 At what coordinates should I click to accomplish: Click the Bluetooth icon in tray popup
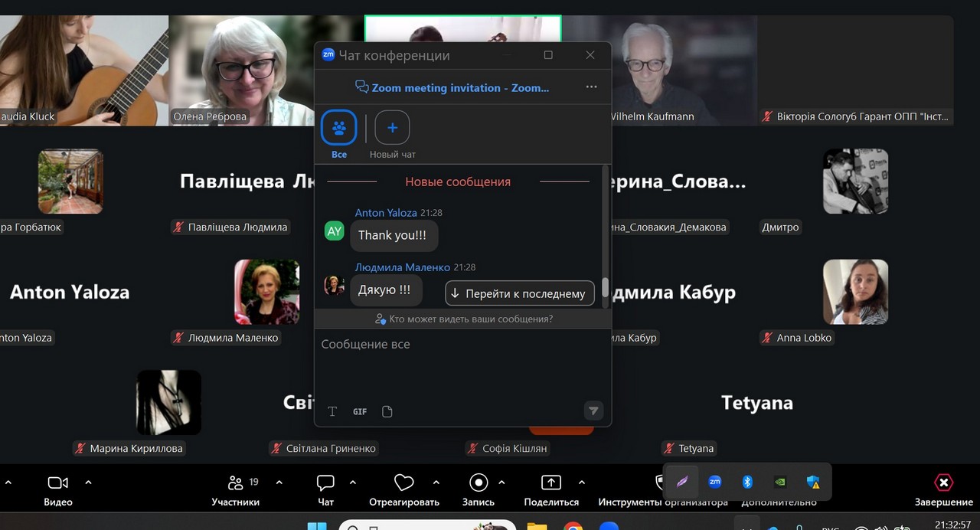click(x=747, y=482)
